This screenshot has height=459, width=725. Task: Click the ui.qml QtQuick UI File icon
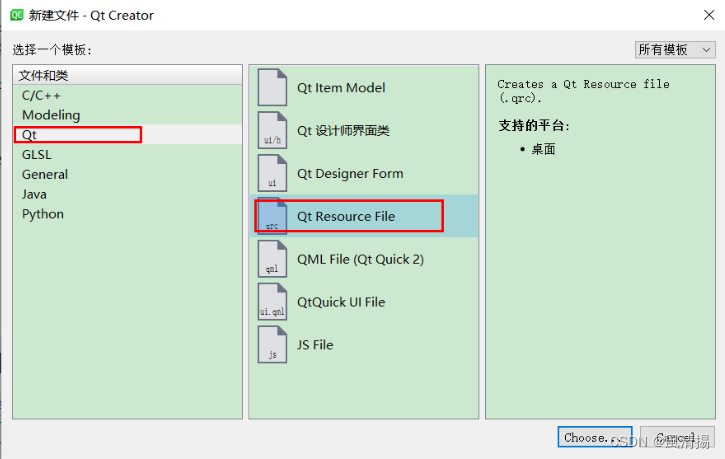pos(272,302)
